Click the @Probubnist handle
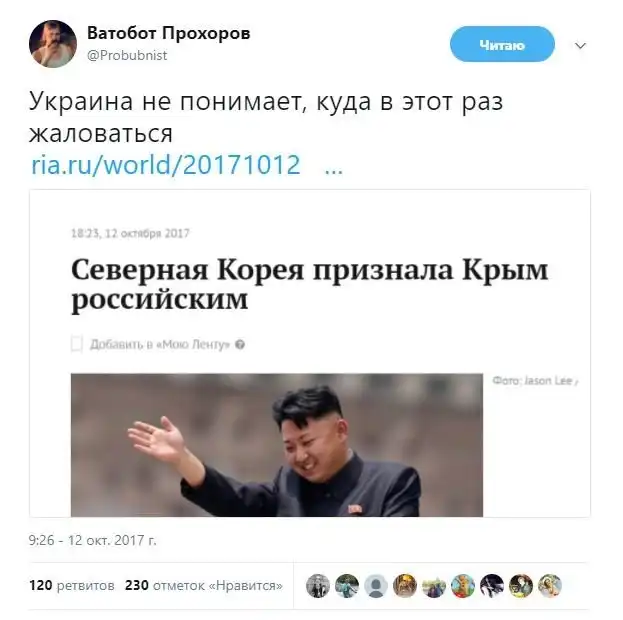Viewport: 623px width, 620px height. [127, 55]
